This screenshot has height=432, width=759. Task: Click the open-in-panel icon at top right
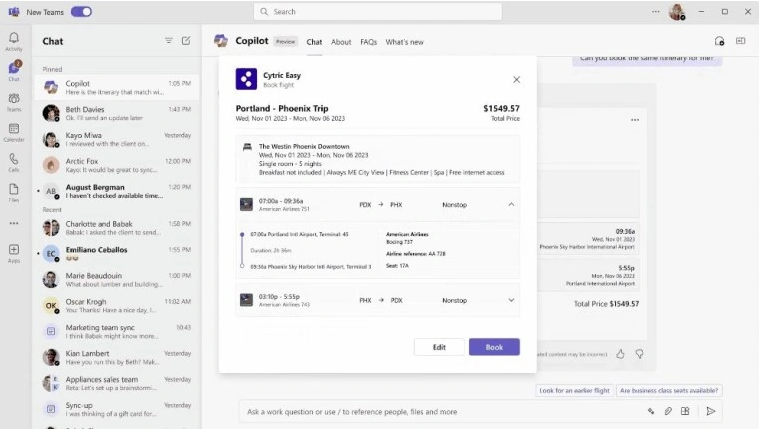(x=741, y=41)
